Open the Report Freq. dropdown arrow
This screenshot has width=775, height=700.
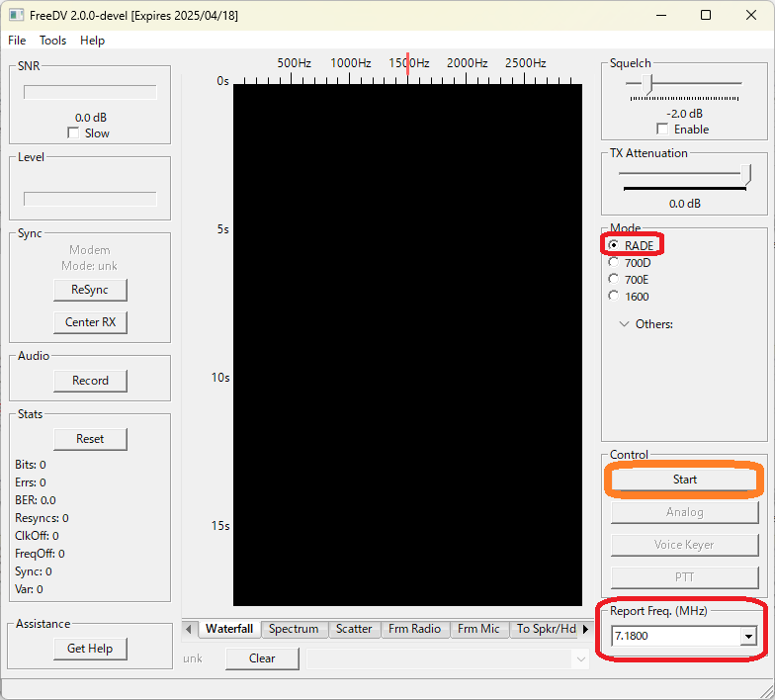748,637
